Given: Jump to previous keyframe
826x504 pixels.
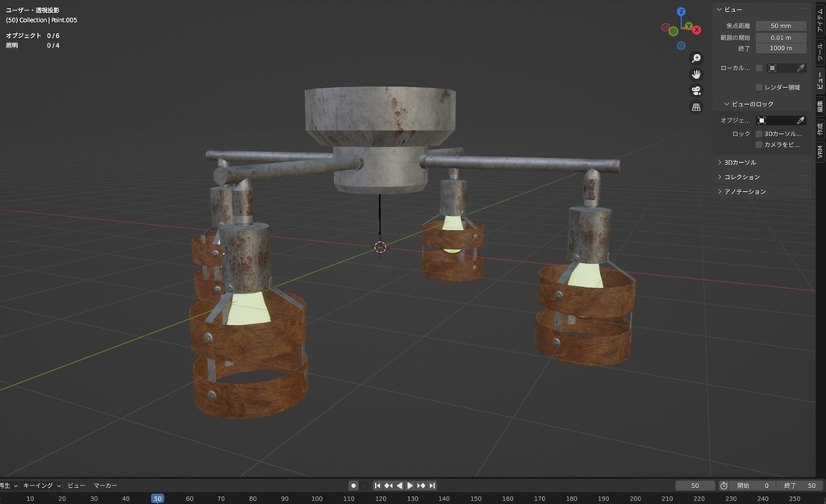Looking at the screenshot, I should point(388,485).
